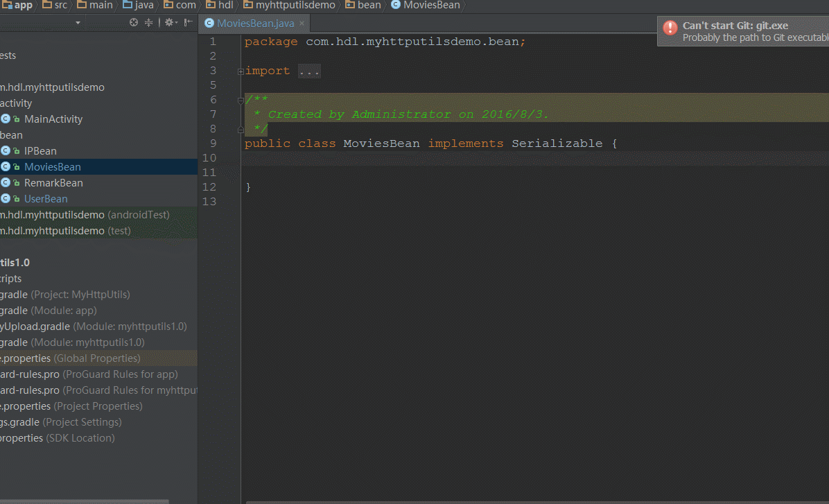Select RemarkBean in the project tree
Screen dimensions: 829x504
tap(53, 183)
